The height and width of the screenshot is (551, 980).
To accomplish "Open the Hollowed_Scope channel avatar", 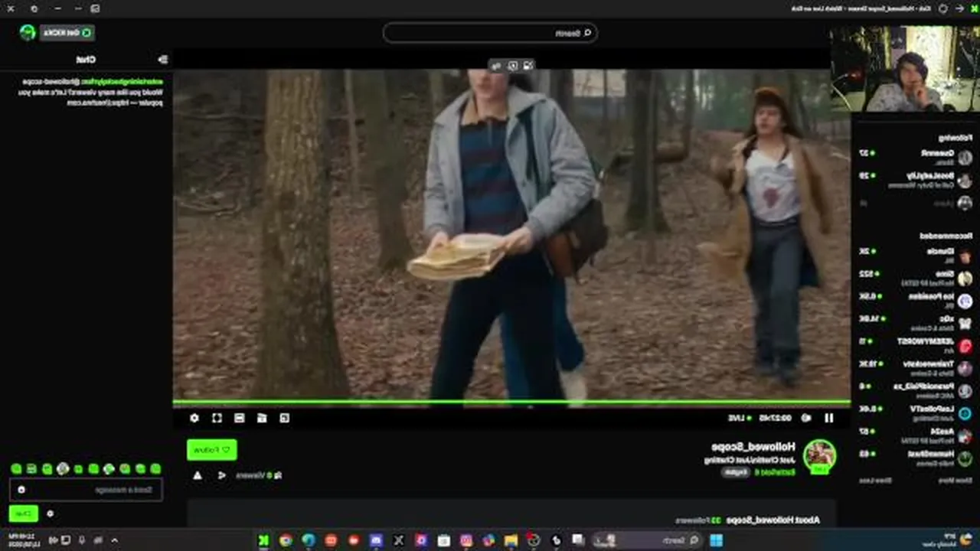I will [819, 456].
